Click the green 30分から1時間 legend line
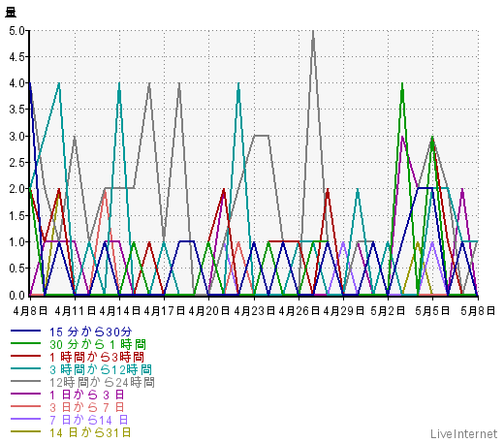504x443 pixels. coord(25,343)
